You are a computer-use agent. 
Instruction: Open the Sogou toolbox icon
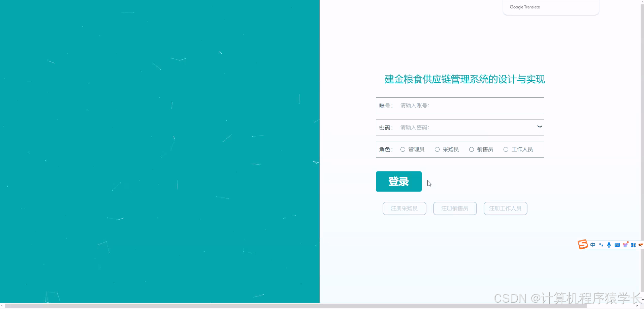click(634, 245)
